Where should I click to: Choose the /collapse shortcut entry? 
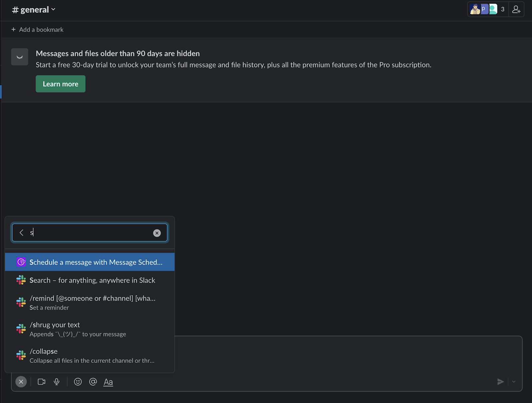[90, 356]
